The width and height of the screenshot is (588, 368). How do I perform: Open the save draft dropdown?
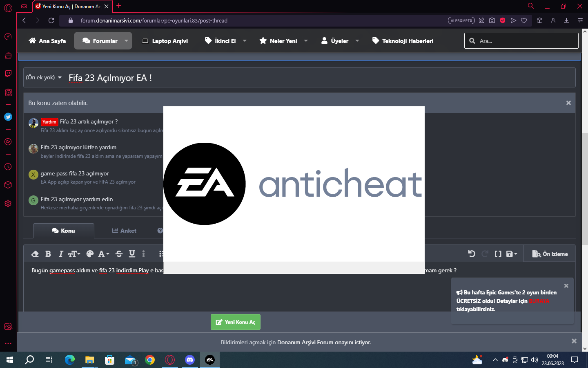pyautogui.click(x=512, y=254)
